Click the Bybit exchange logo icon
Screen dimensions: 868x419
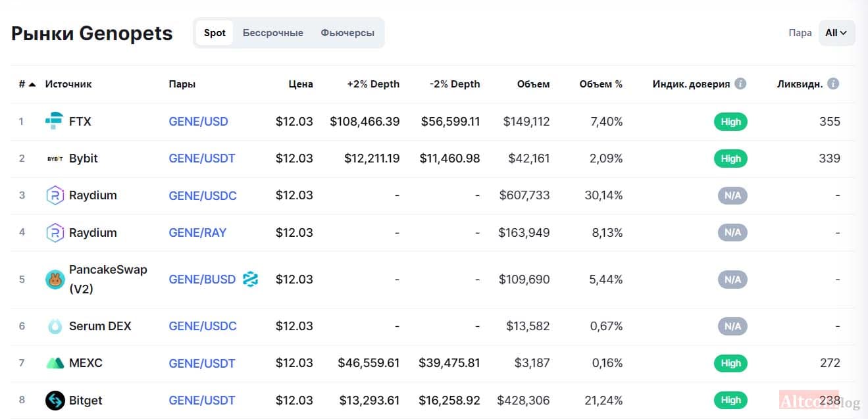tap(54, 159)
